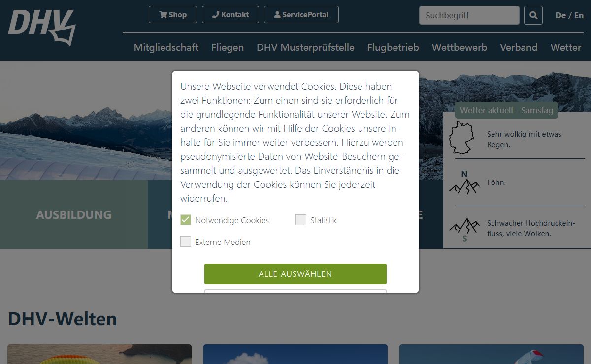Open the cloud sky thumbnail under DHV-Welten
The height and width of the screenshot is (364, 591).
tap(295, 354)
